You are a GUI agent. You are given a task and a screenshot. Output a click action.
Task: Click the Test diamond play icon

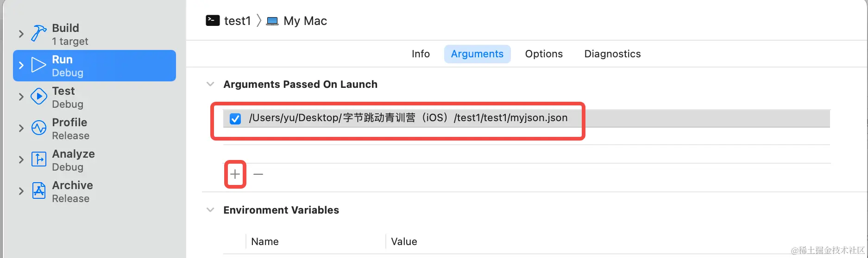click(38, 97)
